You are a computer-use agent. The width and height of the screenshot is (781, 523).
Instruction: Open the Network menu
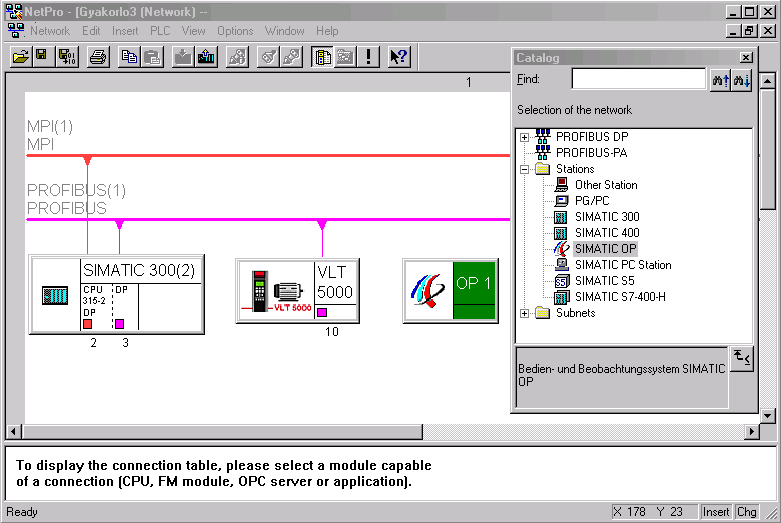[x=50, y=31]
